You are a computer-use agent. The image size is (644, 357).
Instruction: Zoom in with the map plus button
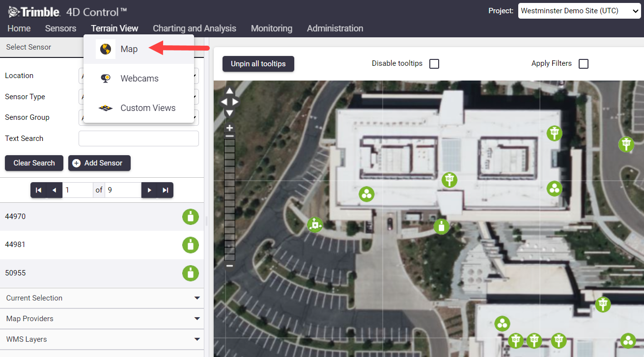[229, 128]
